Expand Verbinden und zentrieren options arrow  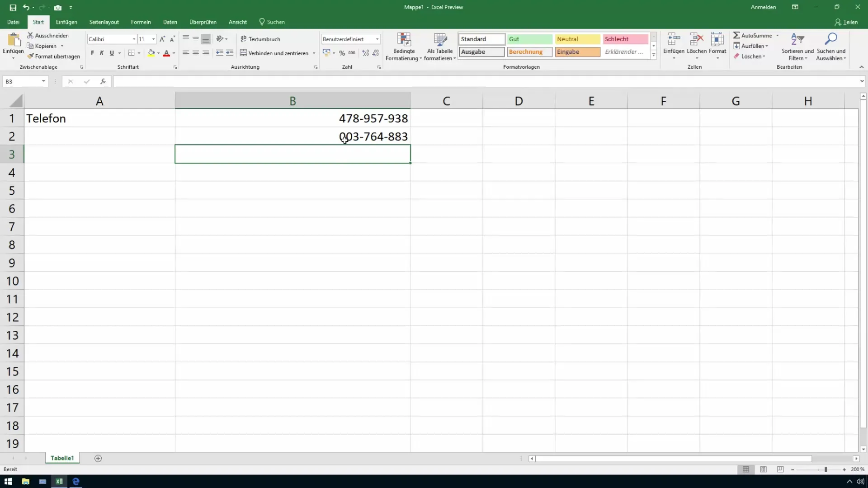click(314, 53)
